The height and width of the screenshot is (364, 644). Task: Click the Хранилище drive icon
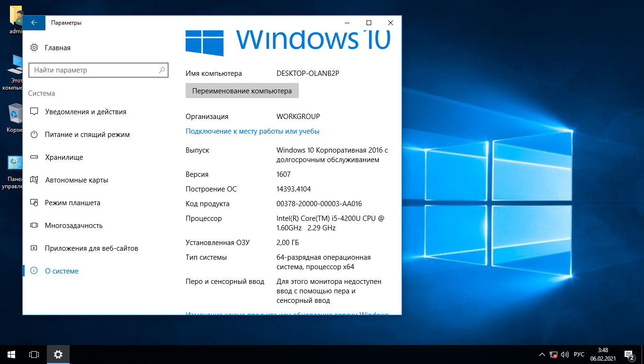tap(34, 157)
